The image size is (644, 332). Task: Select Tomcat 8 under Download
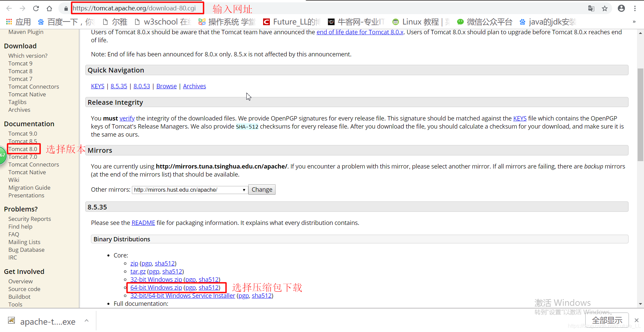pos(20,71)
